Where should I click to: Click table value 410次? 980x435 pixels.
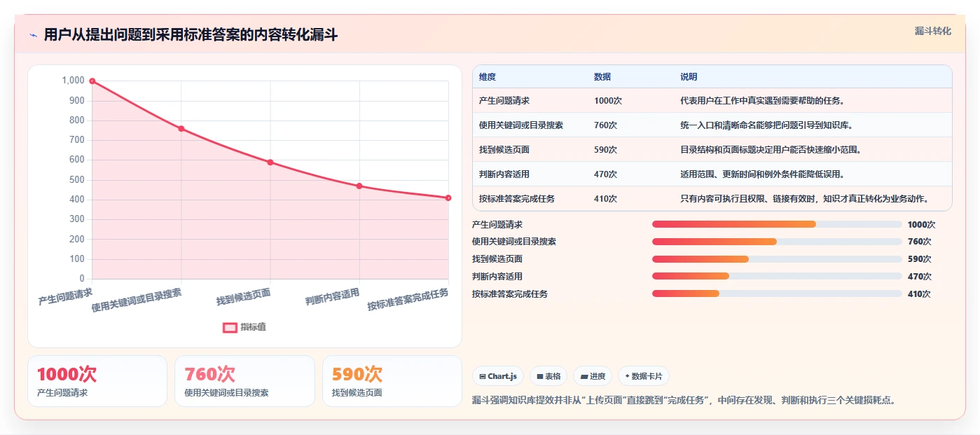[x=605, y=199]
